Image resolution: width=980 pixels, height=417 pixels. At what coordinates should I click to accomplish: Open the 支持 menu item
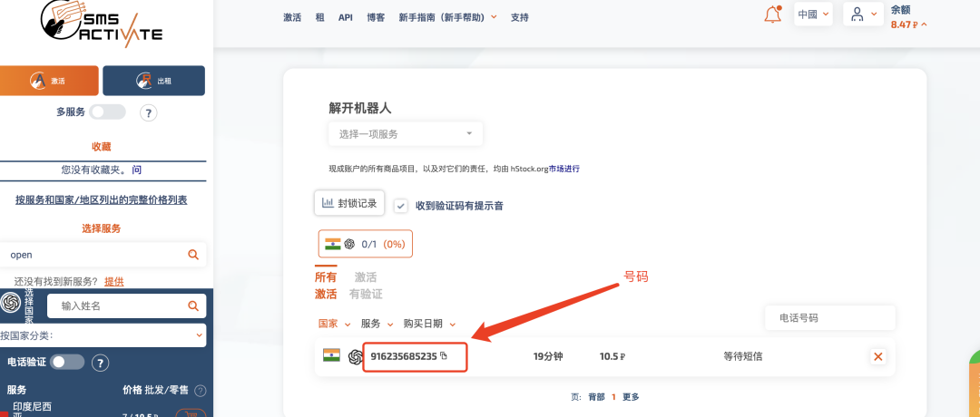[x=519, y=17]
